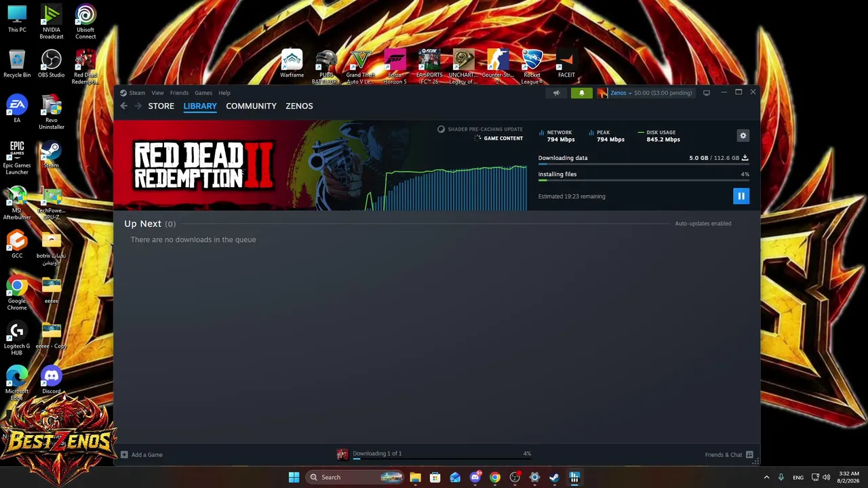Open the Windows Start menu

[x=294, y=477]
